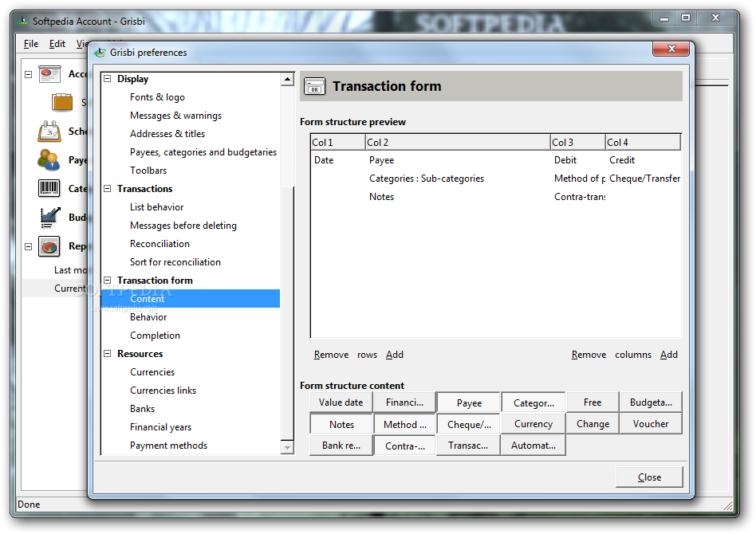Select Fonts & logo preferences page

tap(157, 97)
